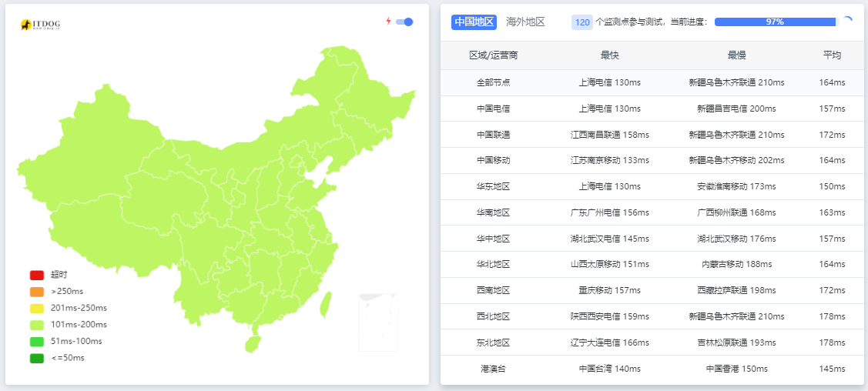Click 湖北武汉移动 176ms cell

(x=736, y=239)
